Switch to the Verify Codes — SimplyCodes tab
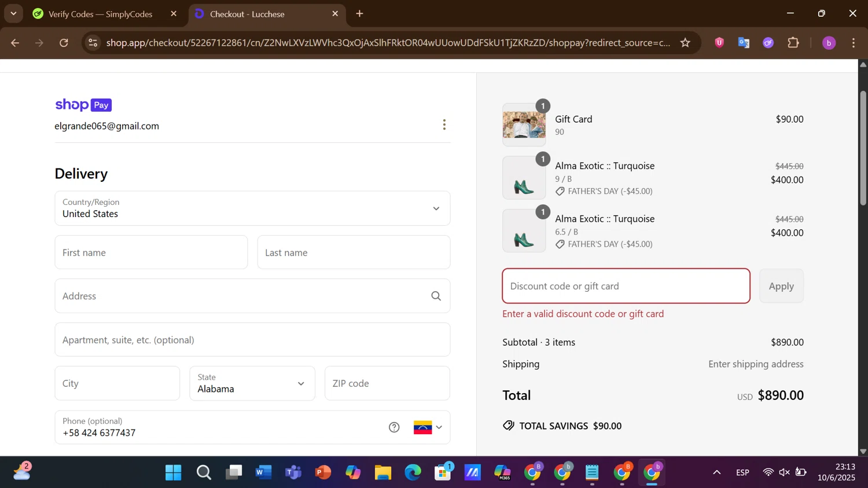 pyautogui.click(x=100, y=14)
